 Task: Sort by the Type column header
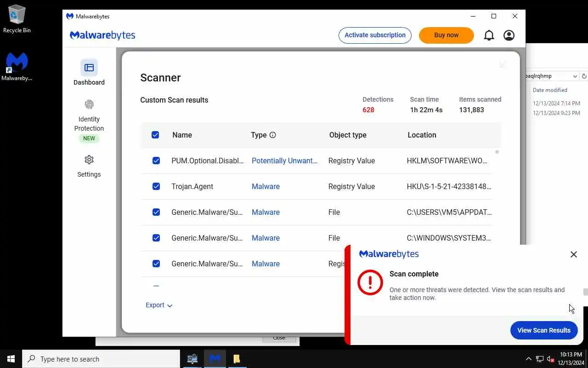(x=259, y=135)
